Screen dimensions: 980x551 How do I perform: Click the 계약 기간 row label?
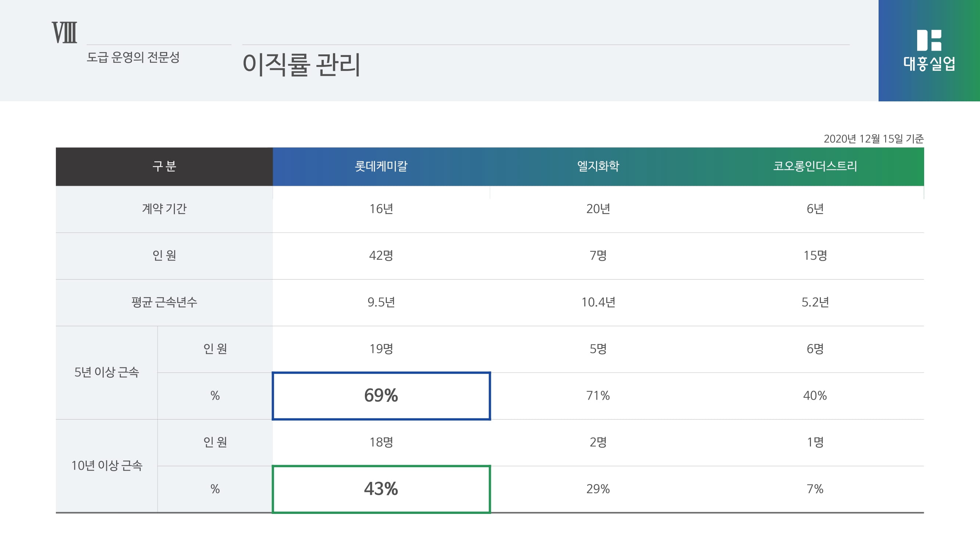[x=164, y=209]
